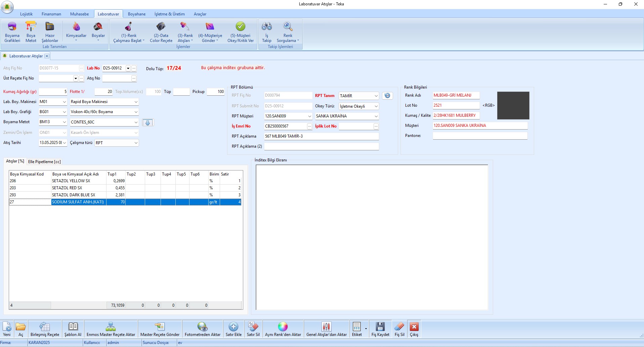Open RPT Müşteri 120.SAN009 dropdown

pos(310,116)
